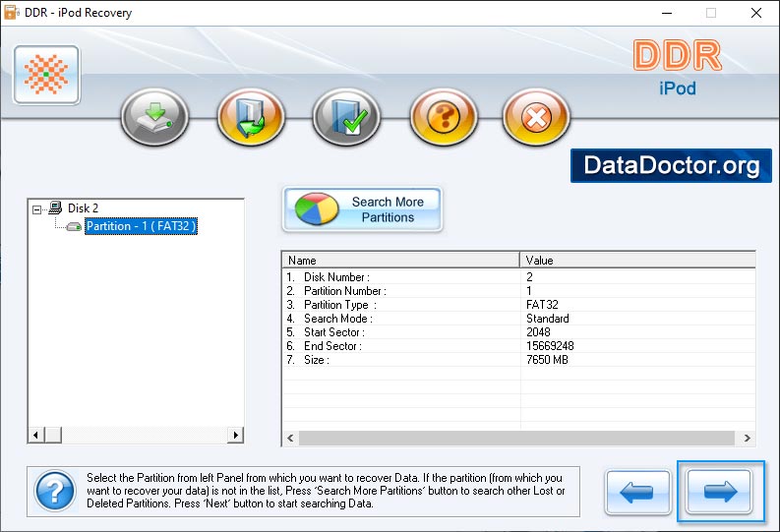This screenshot has height=532, width=780.
Task: Select the Search Mode row
Action: pos(518,319)
